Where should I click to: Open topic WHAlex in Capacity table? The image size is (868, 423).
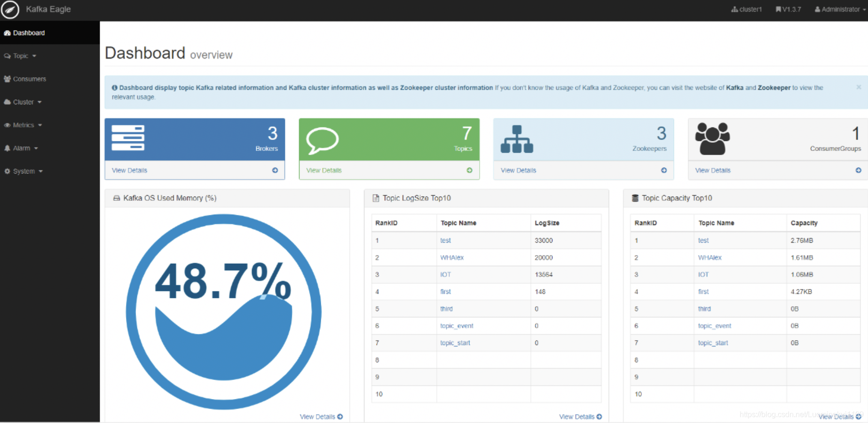710,258
